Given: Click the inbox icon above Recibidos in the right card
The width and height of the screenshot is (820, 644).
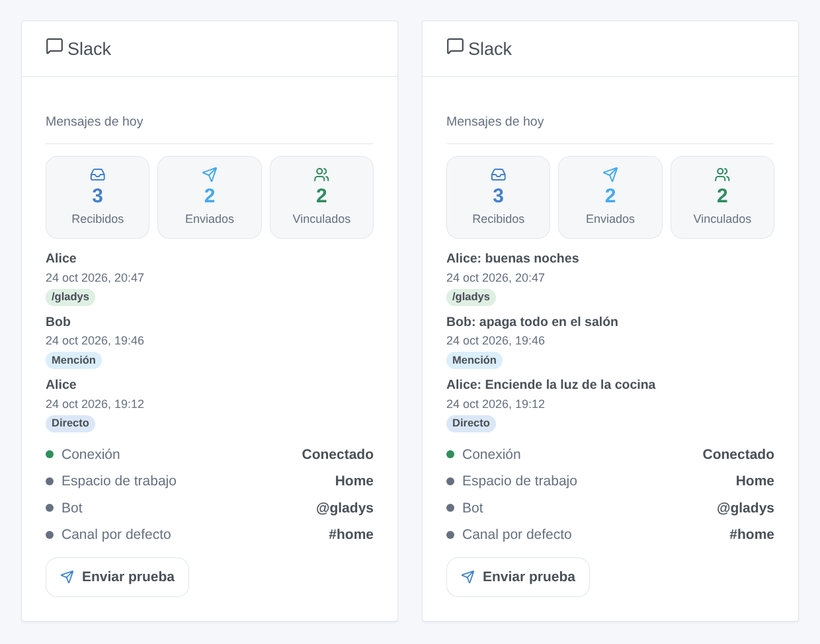Looking at the screenshot, I should pos(499,175).
